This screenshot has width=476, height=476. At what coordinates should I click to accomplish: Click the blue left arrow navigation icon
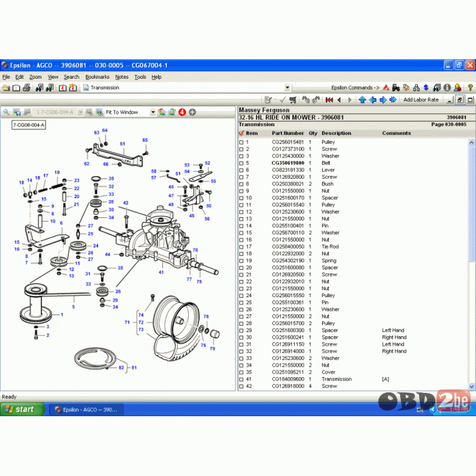(372, 99)
